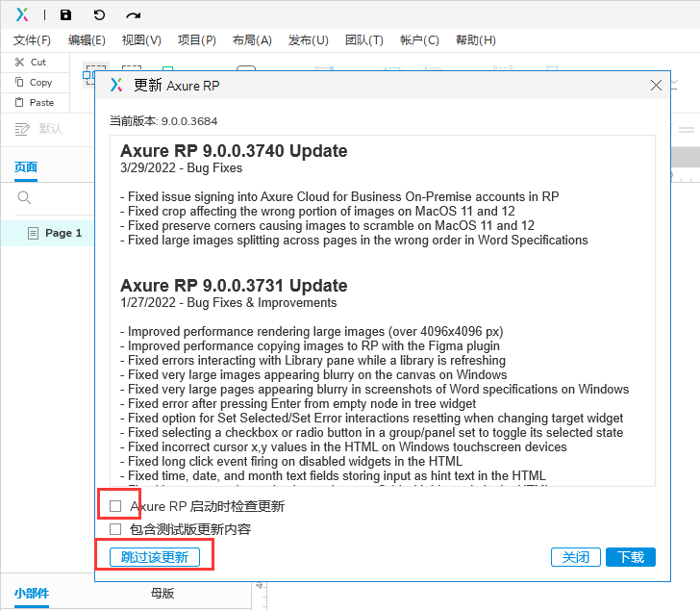
Task: Click the 下载 button
Action: pos(631,557)
